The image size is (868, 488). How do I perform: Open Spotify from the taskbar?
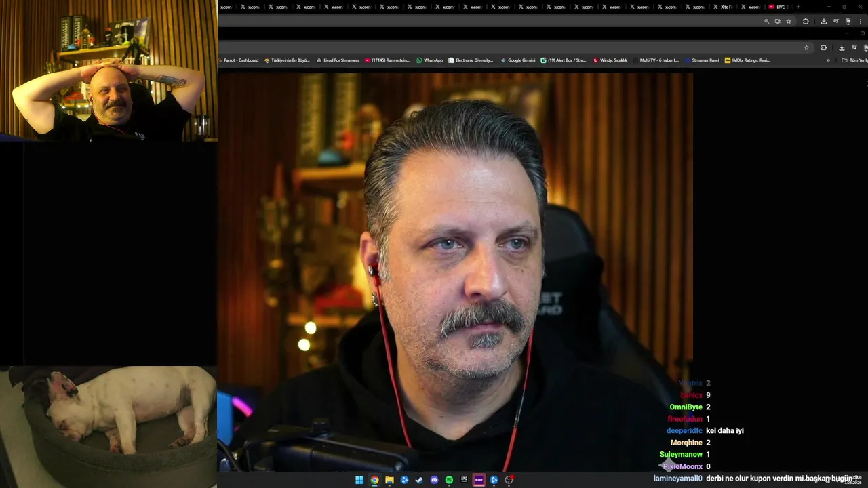(449, 480)
